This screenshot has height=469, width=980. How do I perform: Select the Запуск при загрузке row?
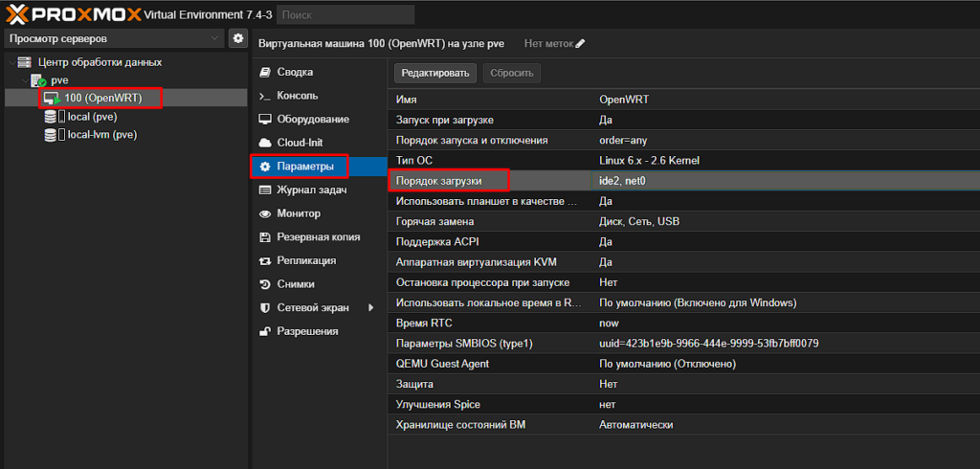(x=683, y=120)
